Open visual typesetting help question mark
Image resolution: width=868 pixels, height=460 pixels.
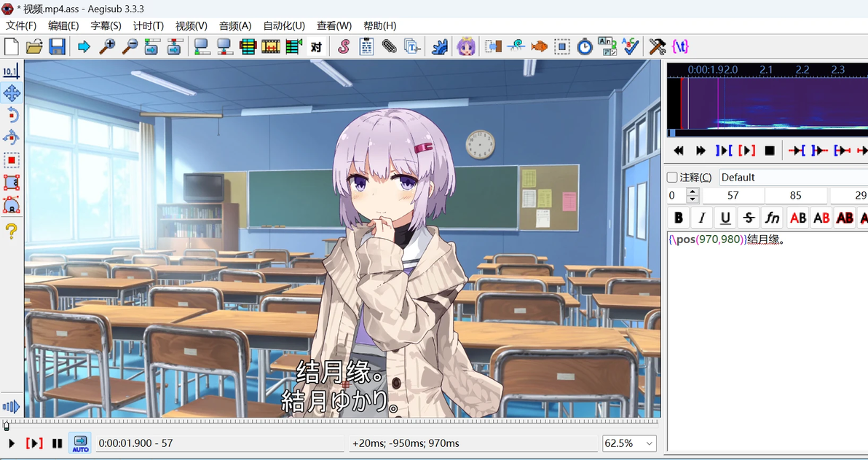click(12, 231)
